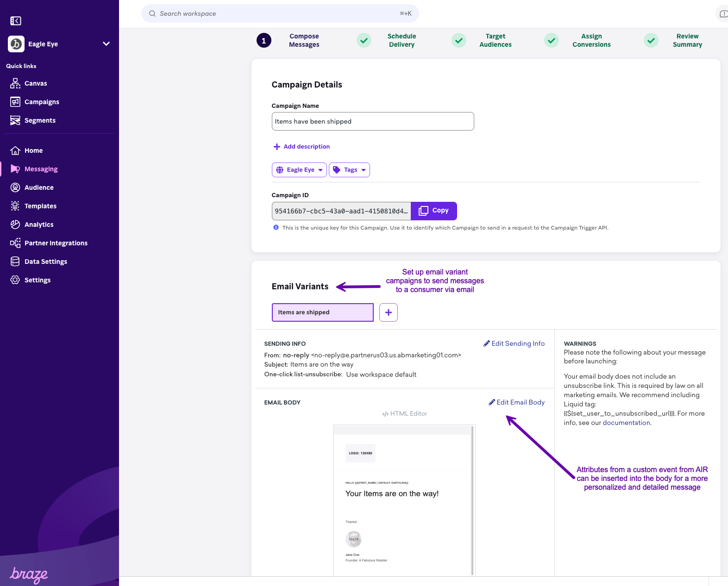Click Subject Items are on the way
The height and width of the screenshot is (586, 728).
tap(309, 364)
